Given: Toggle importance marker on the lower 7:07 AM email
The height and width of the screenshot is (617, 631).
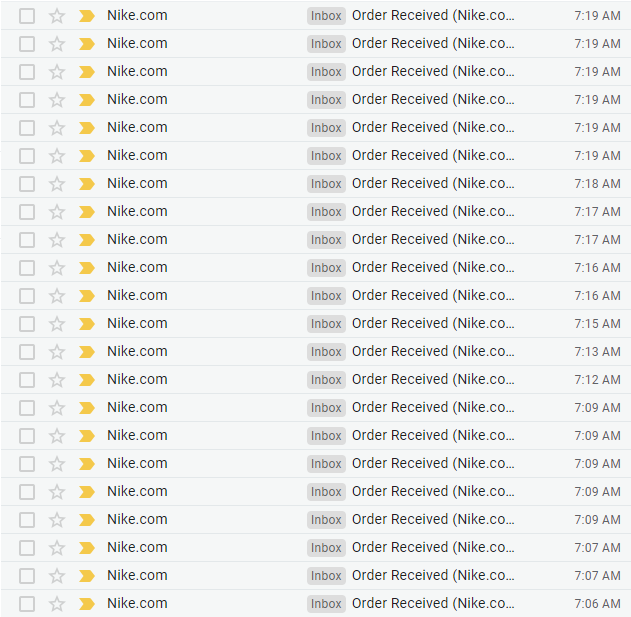Looking at the screenshot, I should coord(87,576).
